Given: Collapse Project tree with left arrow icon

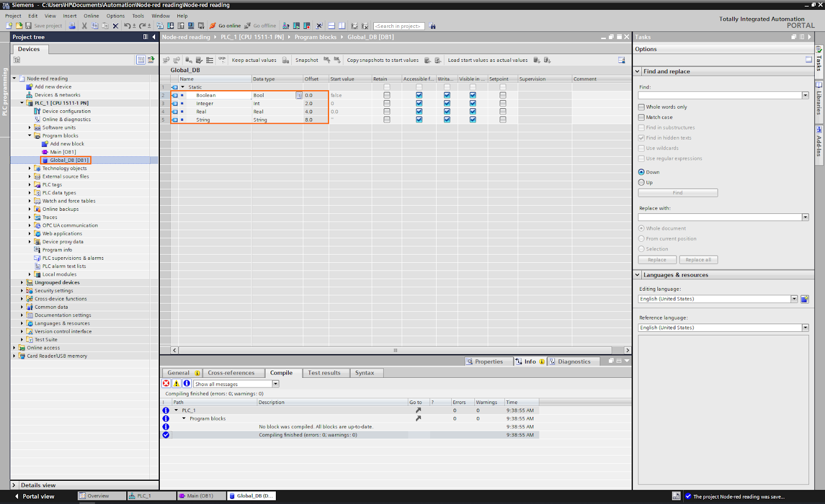Looking at the screenshot, I should pyautogui.click(x=154, y=37).
